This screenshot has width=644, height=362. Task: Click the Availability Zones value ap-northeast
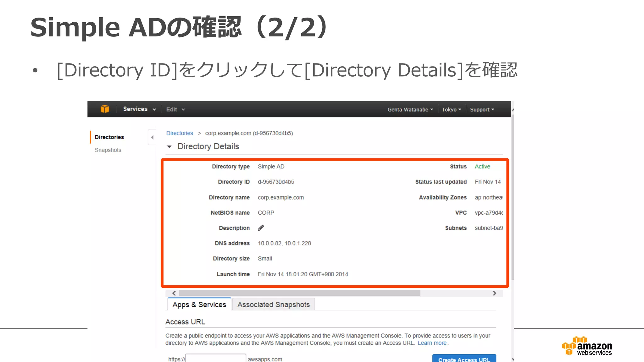pyautogui.click(x=489, y=197)
